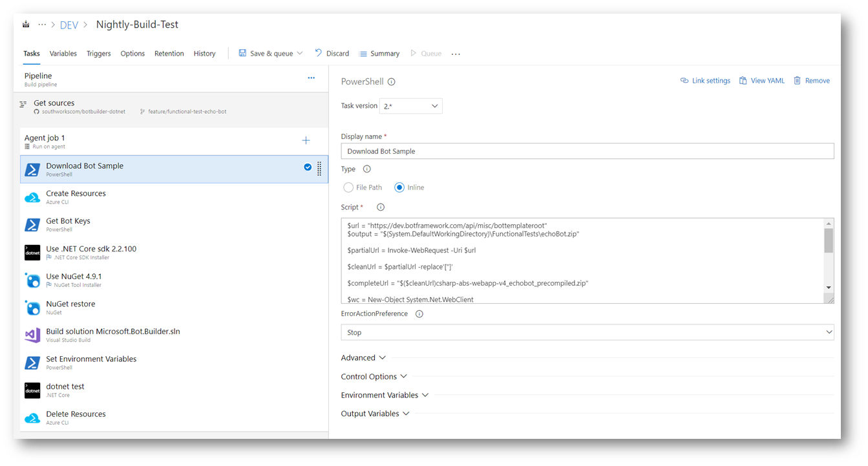Click the Display name input field
868x466 pixels.
pos(587,151)
